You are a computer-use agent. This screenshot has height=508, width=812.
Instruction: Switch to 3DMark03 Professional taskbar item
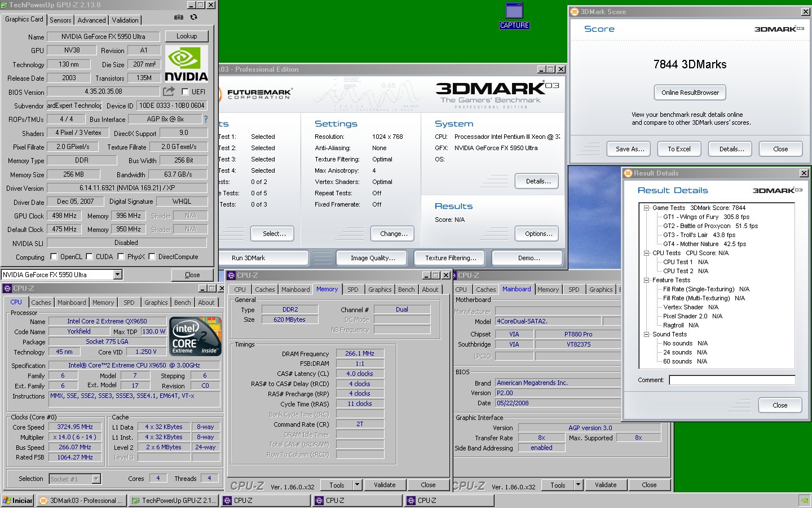point(82,500)
